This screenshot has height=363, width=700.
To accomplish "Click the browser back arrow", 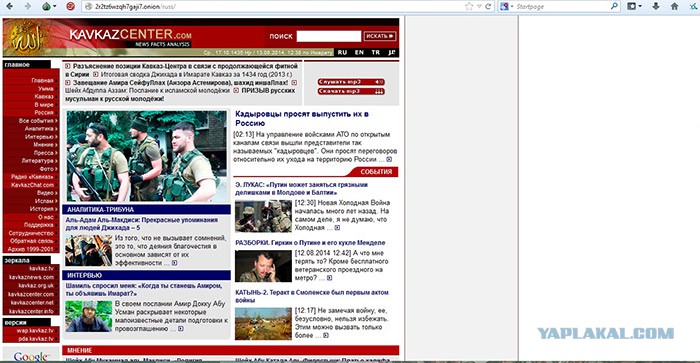I will point(9,6).
